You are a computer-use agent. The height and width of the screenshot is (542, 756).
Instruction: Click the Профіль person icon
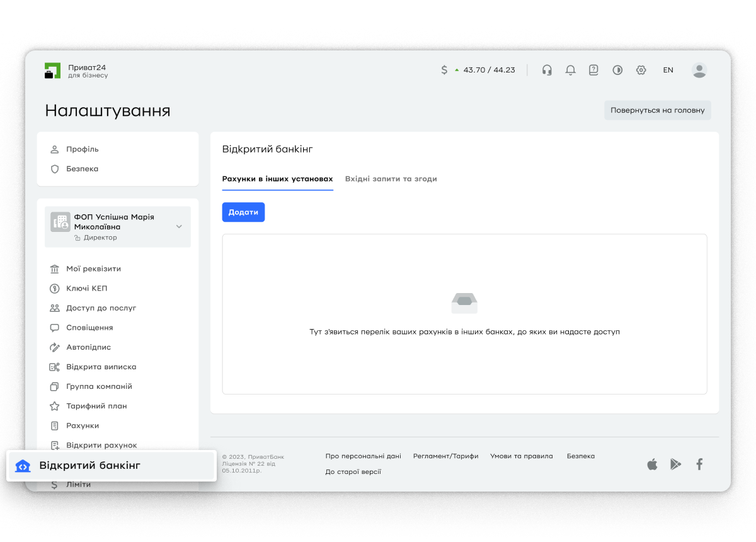click(x=54, y=149)
